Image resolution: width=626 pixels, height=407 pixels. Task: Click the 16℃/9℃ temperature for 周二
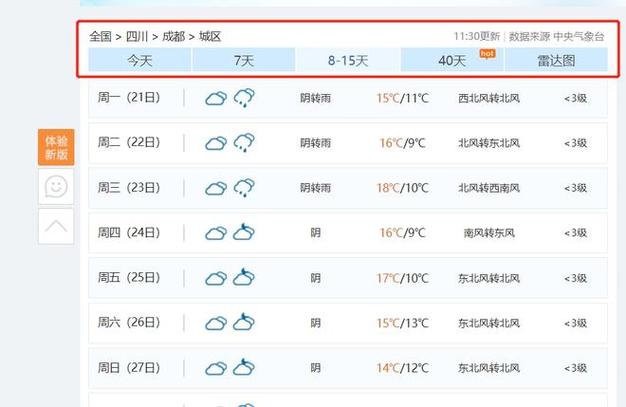click(402, 143)
